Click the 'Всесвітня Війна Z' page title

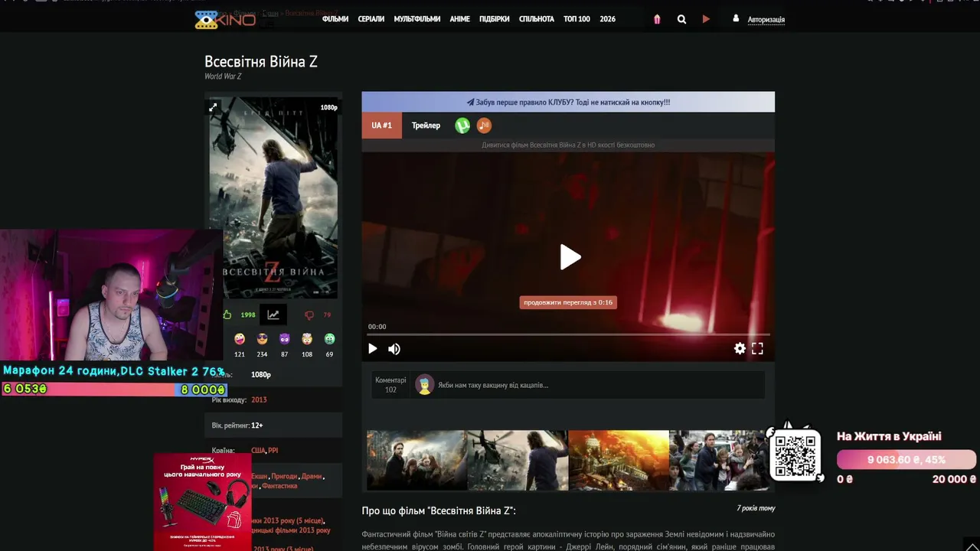click(x=261, y=62)
